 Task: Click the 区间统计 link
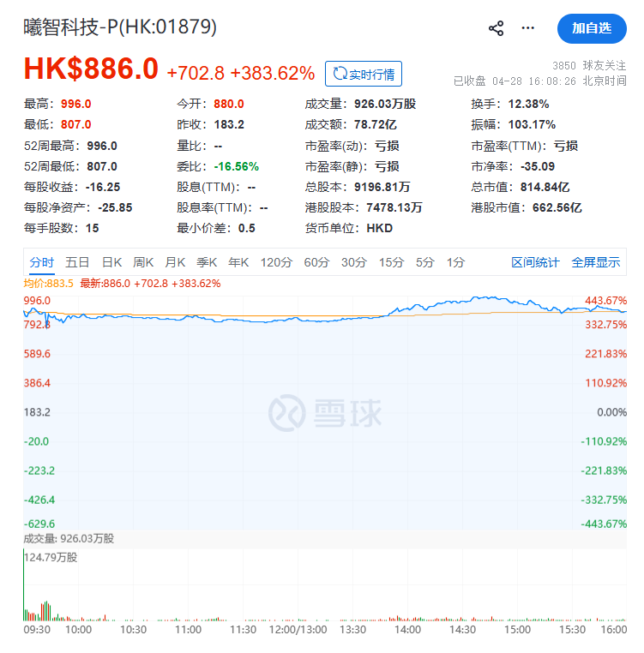click(x=535, y=262)
